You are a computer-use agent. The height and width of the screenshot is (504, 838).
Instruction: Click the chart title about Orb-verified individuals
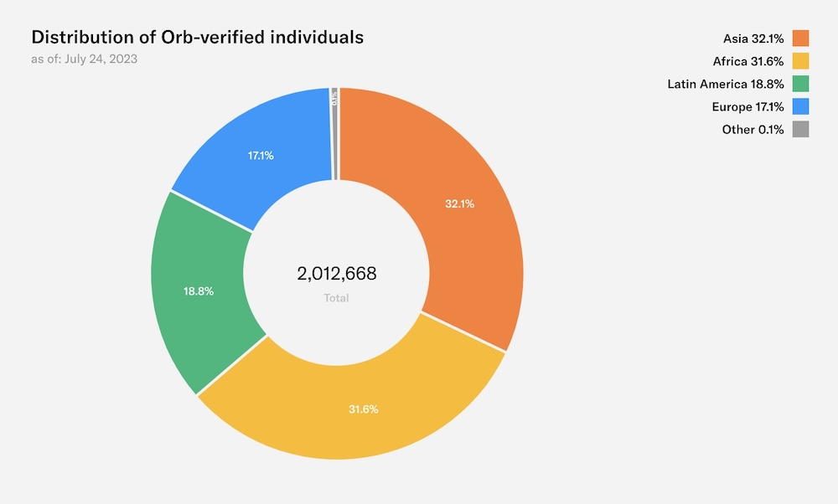pyautogui.click(x=197, y=38)
